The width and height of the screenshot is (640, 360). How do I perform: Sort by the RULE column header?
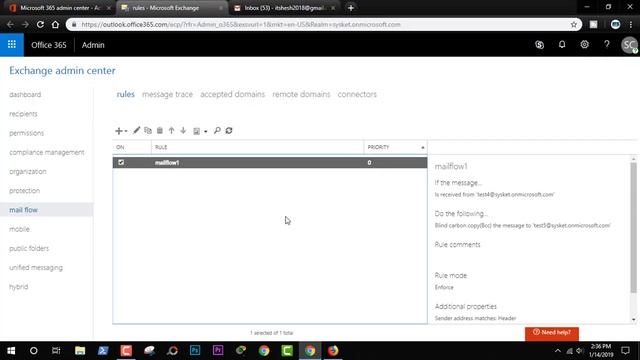(257, 147)
